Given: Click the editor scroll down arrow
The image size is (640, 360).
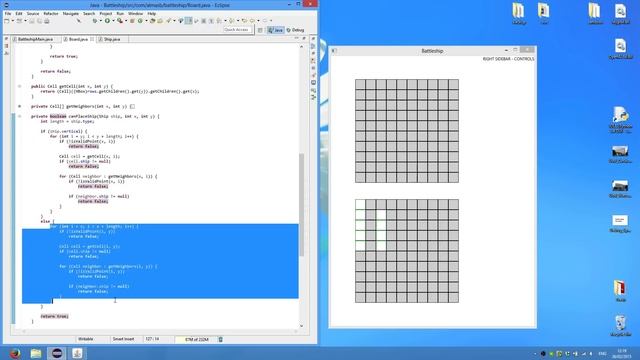Looking at the screenshot, I should (x=302, y=326).
